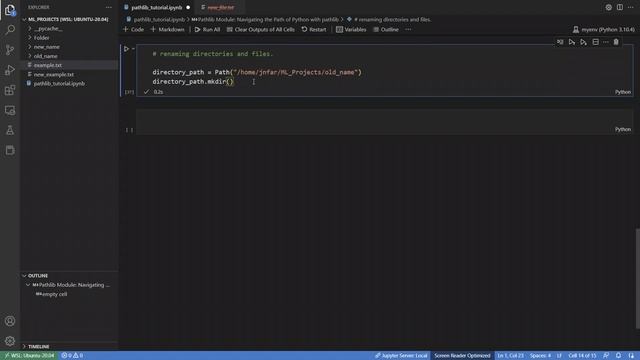Screen dimensions: 640x360
Task: Open Explorer views and more actions ellipsis
Action: pos(109,7)
